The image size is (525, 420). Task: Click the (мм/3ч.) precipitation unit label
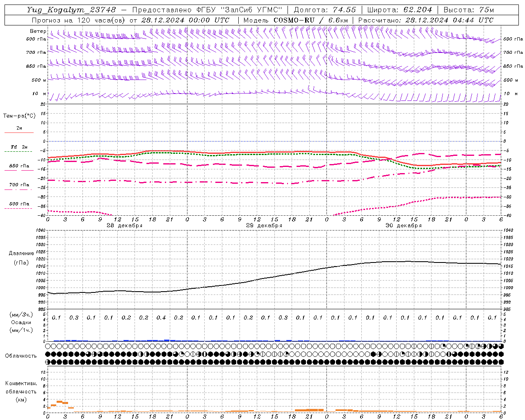(x=21, y=315)
